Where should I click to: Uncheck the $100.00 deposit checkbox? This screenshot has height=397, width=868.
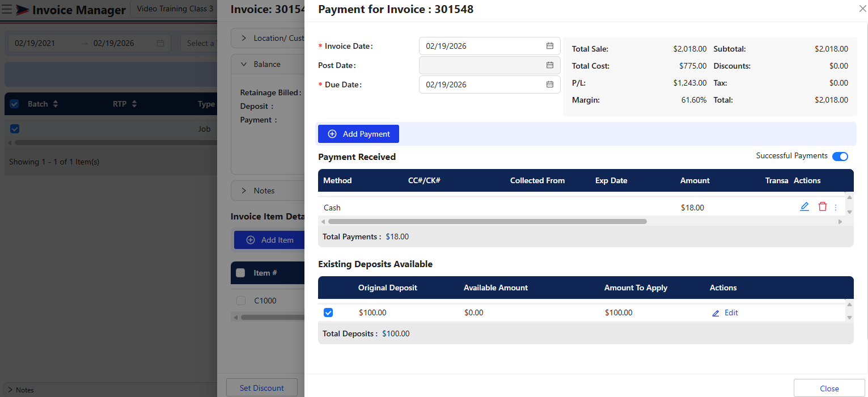[328, 312]
